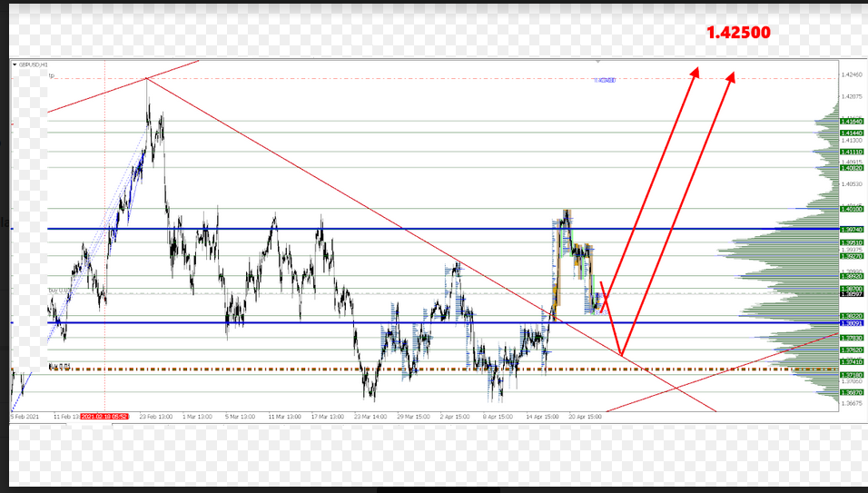Click the 1.41640 green price level tag
The image size is (868, 493).
852,122
